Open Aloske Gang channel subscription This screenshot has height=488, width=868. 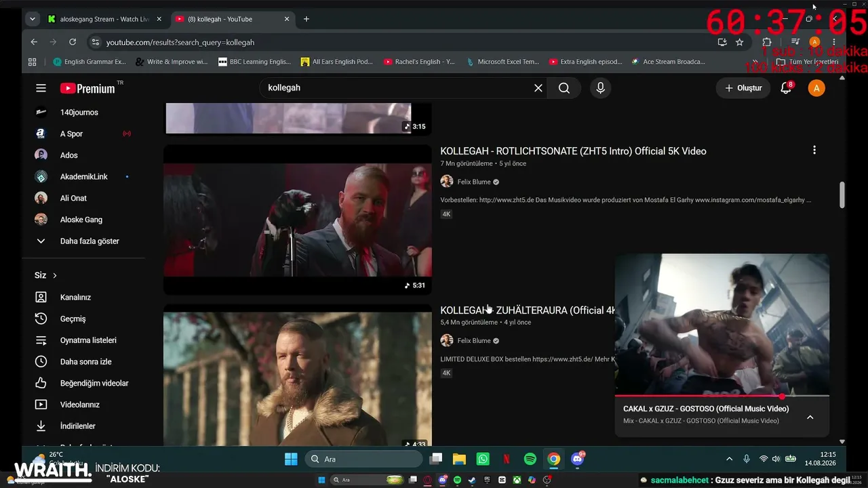(x=83, y=220)
